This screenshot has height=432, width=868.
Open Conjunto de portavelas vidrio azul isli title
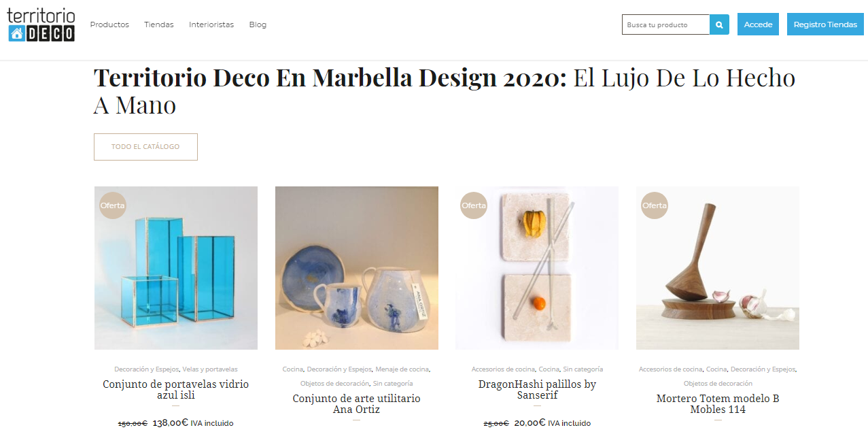176,390
